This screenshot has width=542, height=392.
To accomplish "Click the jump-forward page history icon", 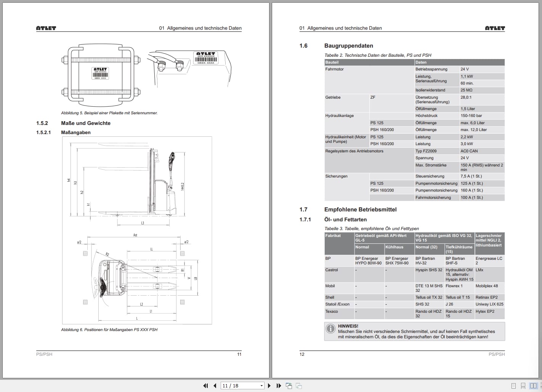I will pyautogui.click(x=298, y=386).
